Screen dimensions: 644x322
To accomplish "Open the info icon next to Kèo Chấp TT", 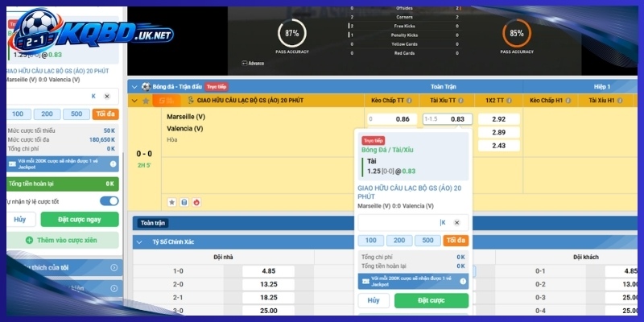I will click(408, 101).
